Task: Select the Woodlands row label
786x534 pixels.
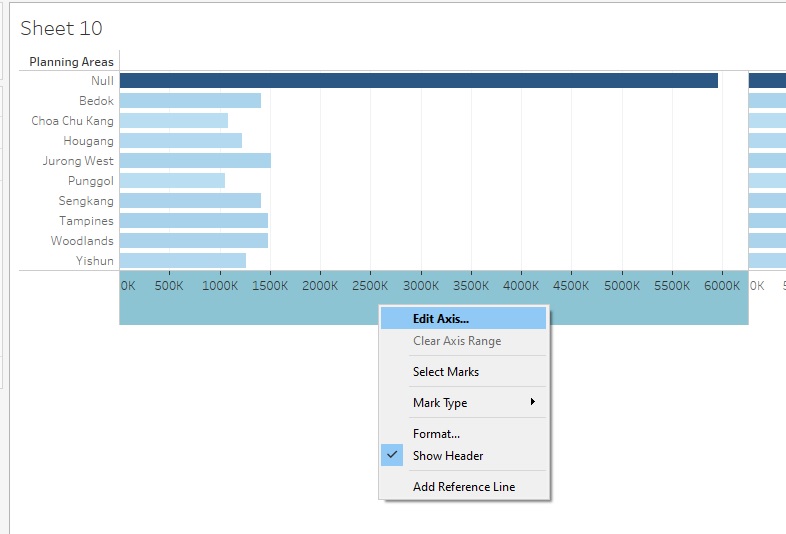Action: pos(82,241)
